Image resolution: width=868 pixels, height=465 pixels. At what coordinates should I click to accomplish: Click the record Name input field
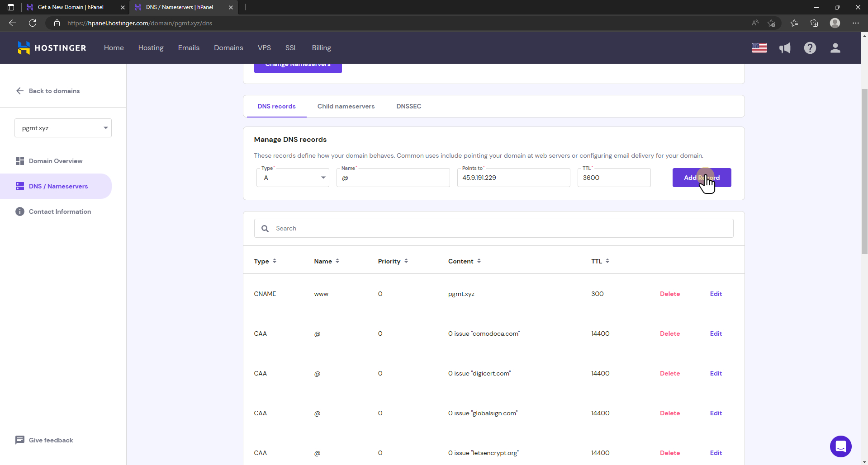click(393, 178)
